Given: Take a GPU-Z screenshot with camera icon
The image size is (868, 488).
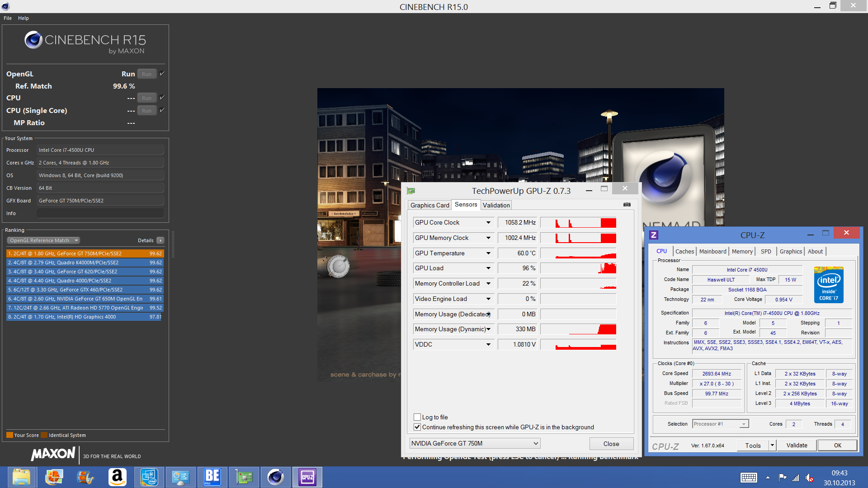Looking at the screenshot, I should point(627,205).
